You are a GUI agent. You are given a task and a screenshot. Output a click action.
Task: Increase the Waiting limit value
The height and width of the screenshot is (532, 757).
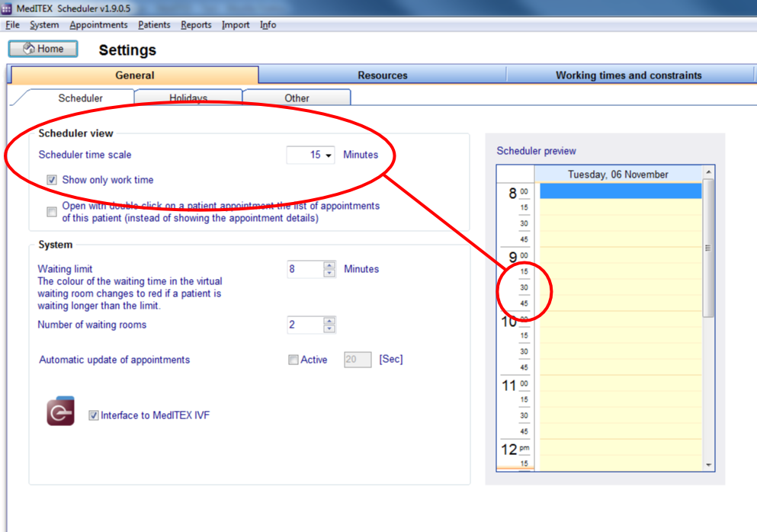[x=329, y=265]
